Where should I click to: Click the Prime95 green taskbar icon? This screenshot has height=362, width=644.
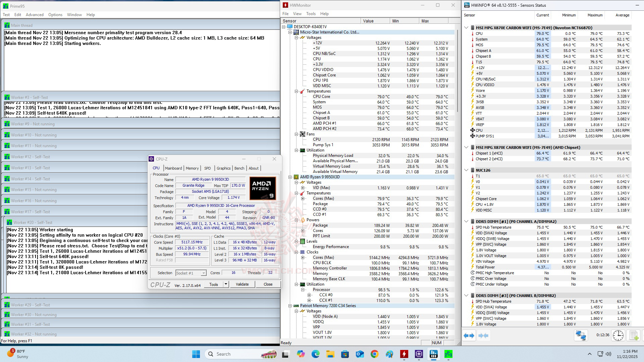tap(448, 354)
